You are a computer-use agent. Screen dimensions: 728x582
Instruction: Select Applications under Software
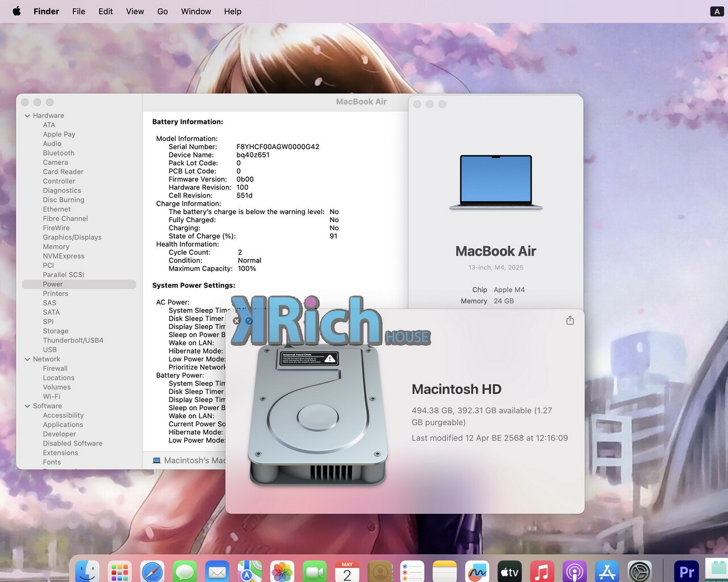63,425
